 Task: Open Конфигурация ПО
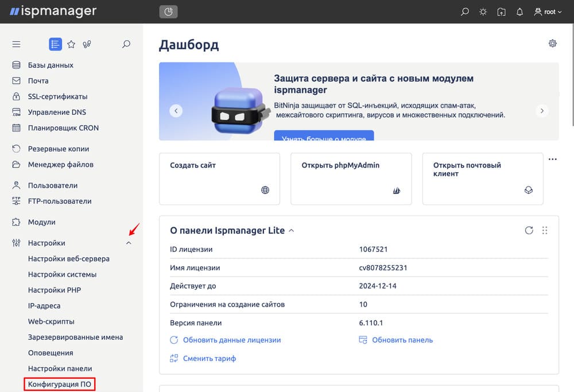(60, 385)
